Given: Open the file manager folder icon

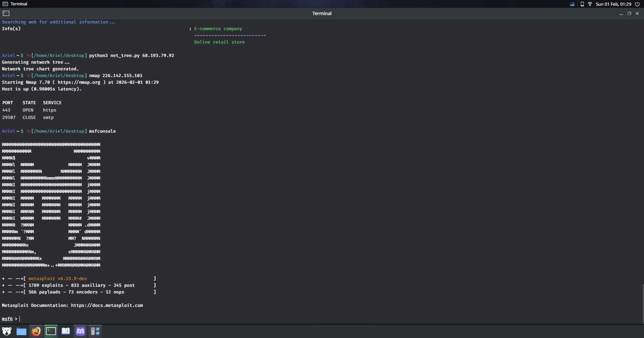Looking at the screenshot, I should [21, 331].
